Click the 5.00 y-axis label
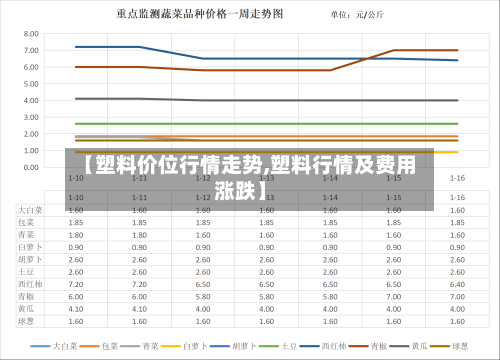Image resolution: width=500 pixels, height=360 pixels. coord(31,84)
